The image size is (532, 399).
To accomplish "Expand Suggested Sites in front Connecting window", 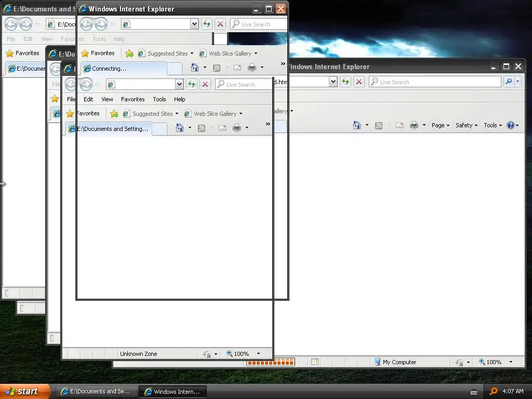I will click(x=192, y=54).
